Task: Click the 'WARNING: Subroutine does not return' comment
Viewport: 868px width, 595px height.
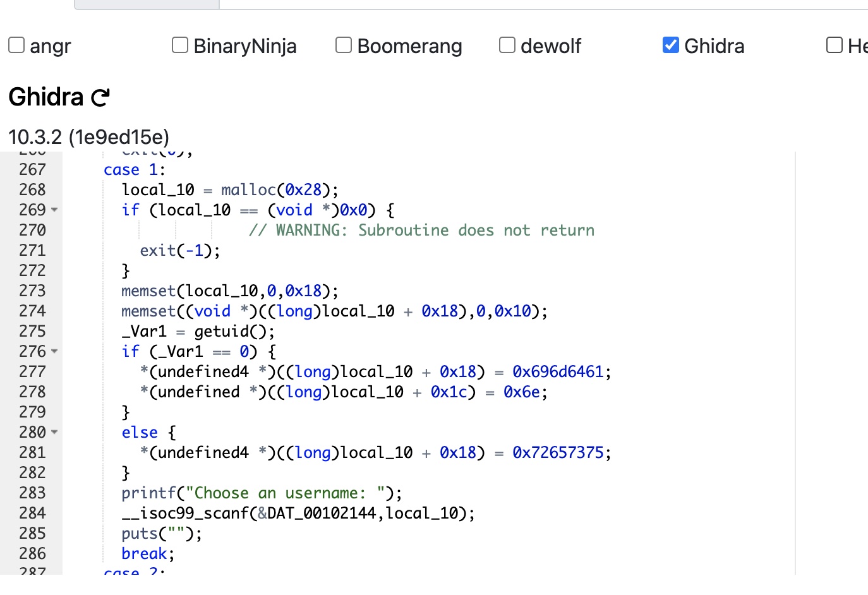Action: tap(421, 230)
